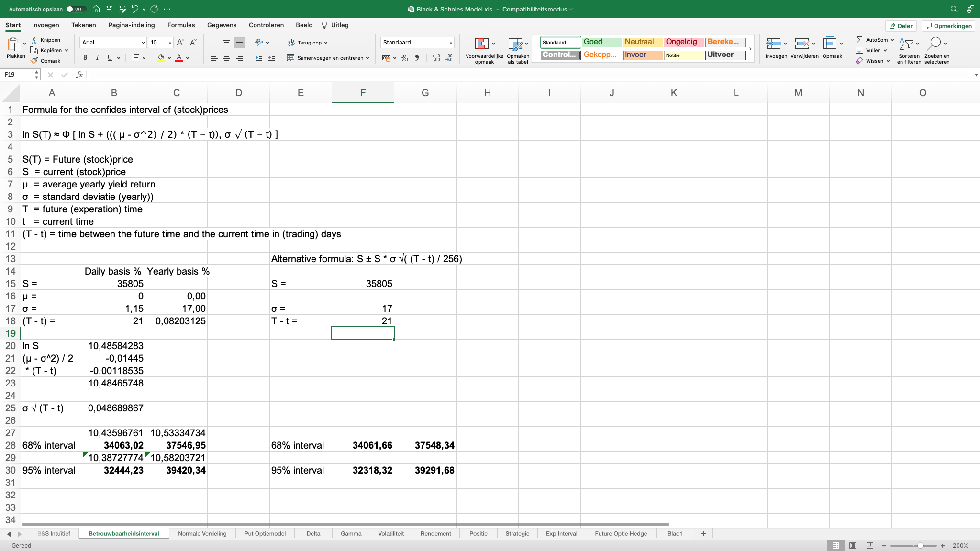Click the Delen share button
Screen dimensions: 980x551
tap(901, 26)
